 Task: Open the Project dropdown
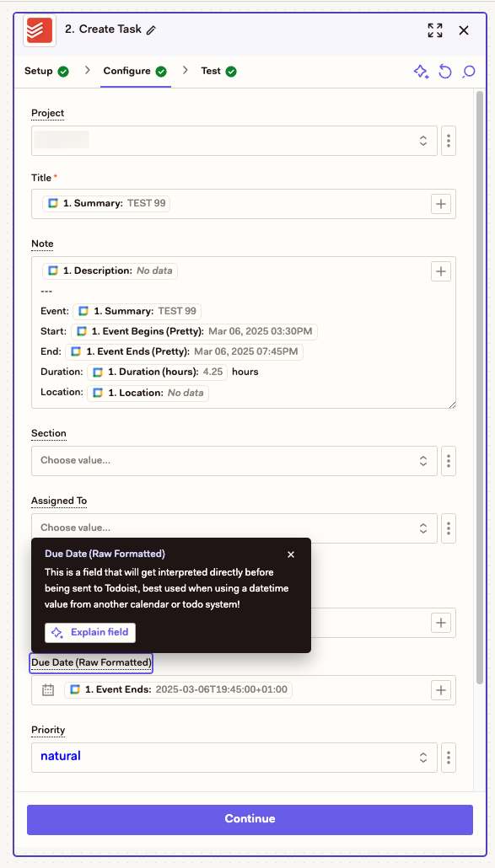click(x=234, y=141)
